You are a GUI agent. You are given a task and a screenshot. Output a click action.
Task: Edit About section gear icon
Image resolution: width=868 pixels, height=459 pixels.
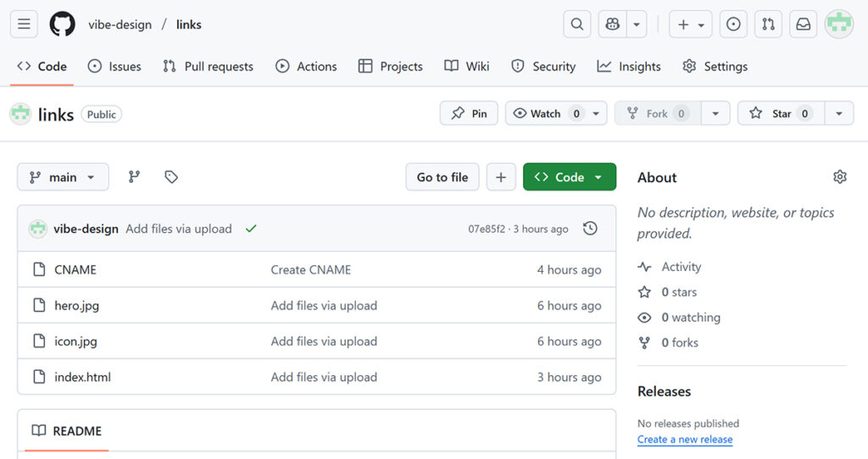point(839,177)
